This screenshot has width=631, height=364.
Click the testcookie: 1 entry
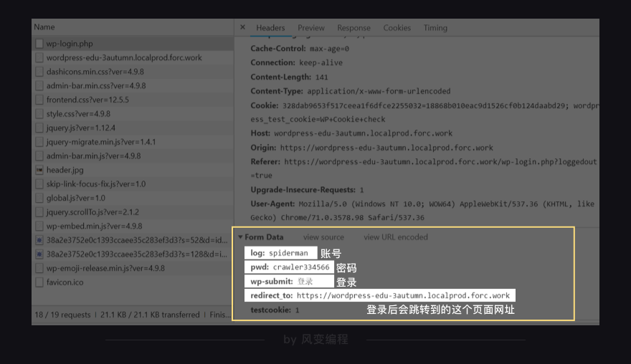point(275,310)
